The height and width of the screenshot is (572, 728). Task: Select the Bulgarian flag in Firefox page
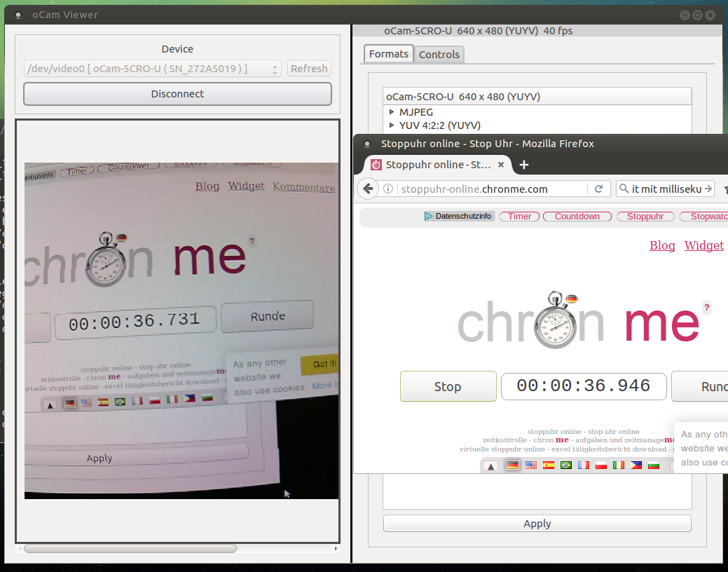654,465
